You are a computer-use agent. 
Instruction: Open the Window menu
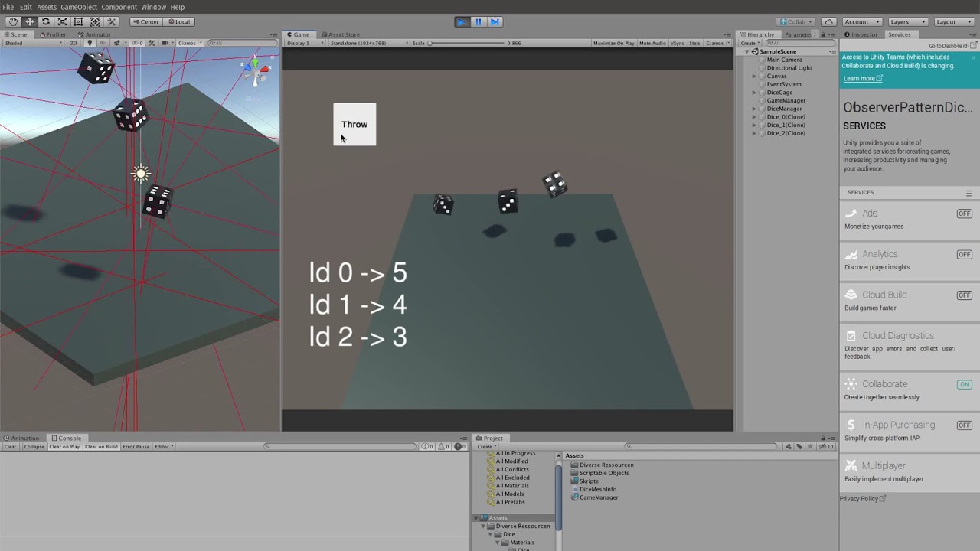click(x=153, y=7)
